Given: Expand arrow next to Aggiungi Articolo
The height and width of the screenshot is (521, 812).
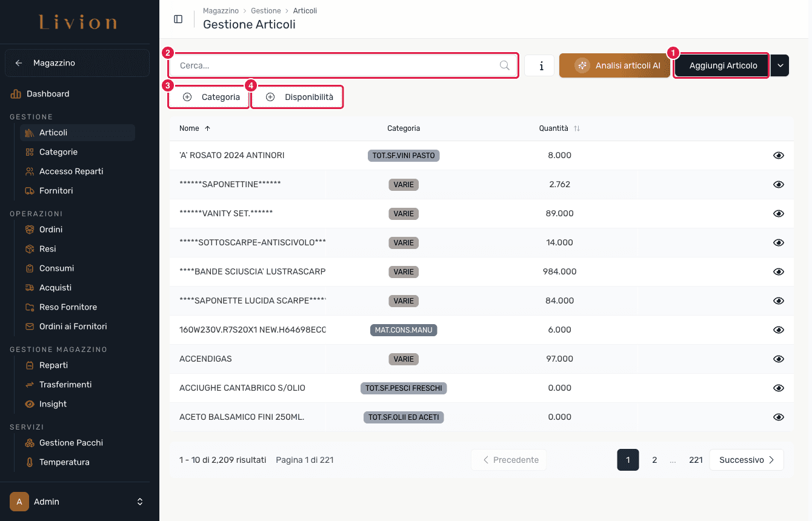Looking at the screenshot, I should (x=780, y=65).
